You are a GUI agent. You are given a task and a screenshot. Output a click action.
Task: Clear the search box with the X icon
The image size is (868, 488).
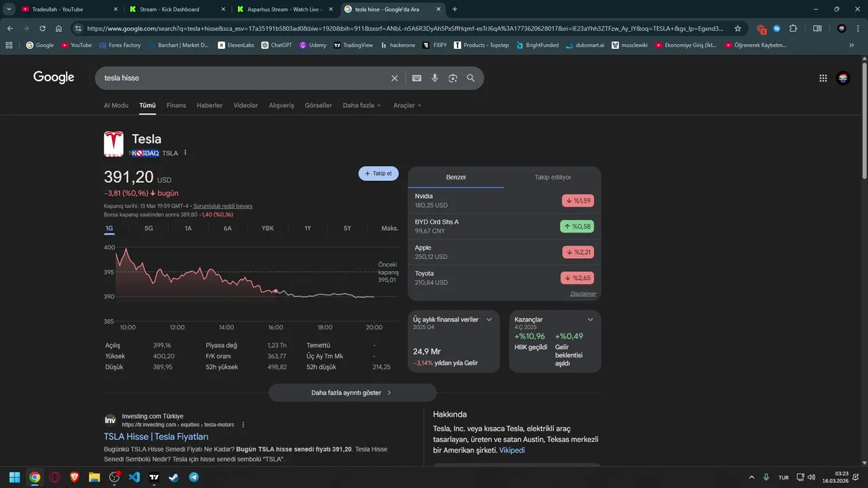tap(395, 78)
